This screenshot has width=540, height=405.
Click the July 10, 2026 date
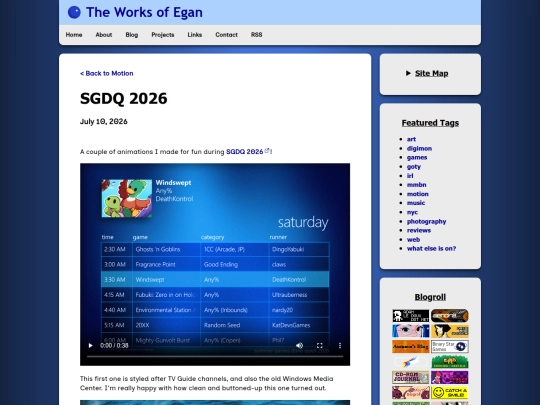[104, 122]
